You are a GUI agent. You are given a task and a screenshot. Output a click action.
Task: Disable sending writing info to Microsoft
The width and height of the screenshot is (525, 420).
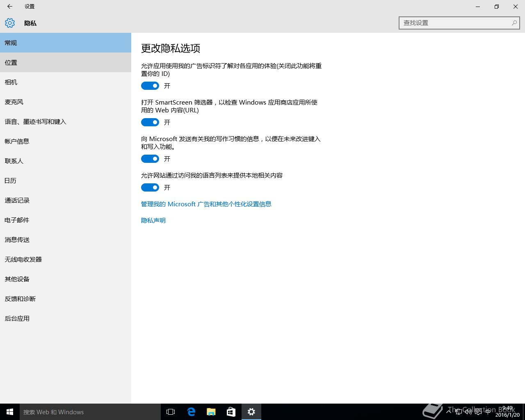[x=150, y=159]
